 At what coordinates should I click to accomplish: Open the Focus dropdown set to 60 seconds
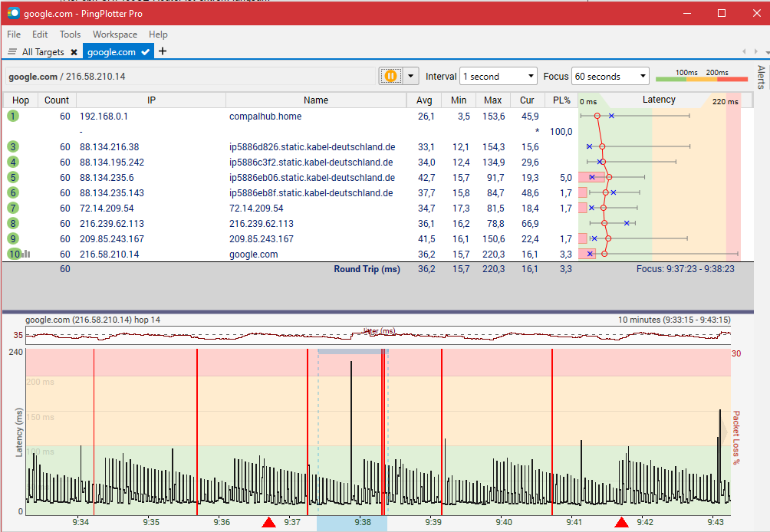point(610,76)
